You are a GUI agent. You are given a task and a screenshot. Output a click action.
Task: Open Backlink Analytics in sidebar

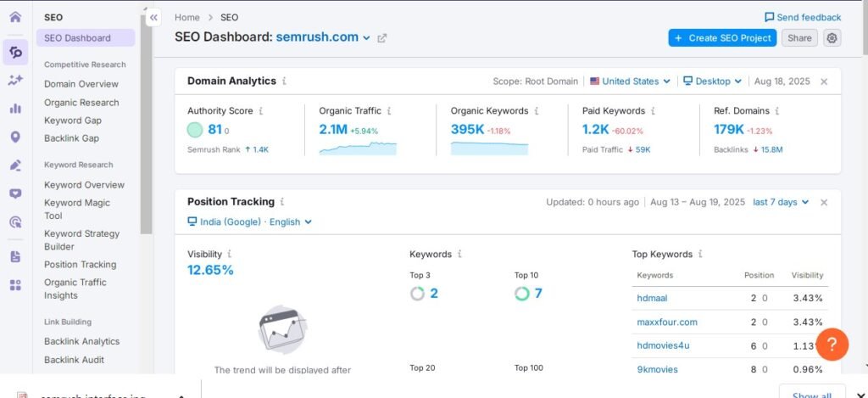pyautogui.click(x=82, y=341)
